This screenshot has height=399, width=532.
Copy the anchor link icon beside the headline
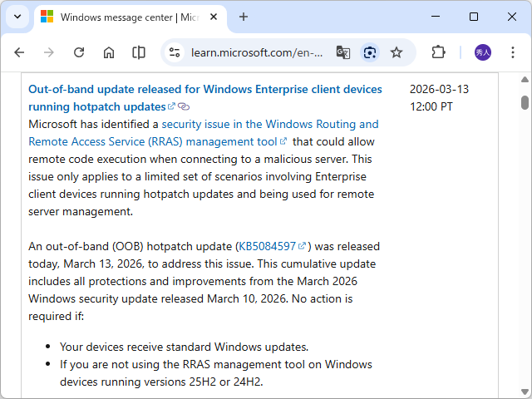pyautogui.click(x=184, y=107)
